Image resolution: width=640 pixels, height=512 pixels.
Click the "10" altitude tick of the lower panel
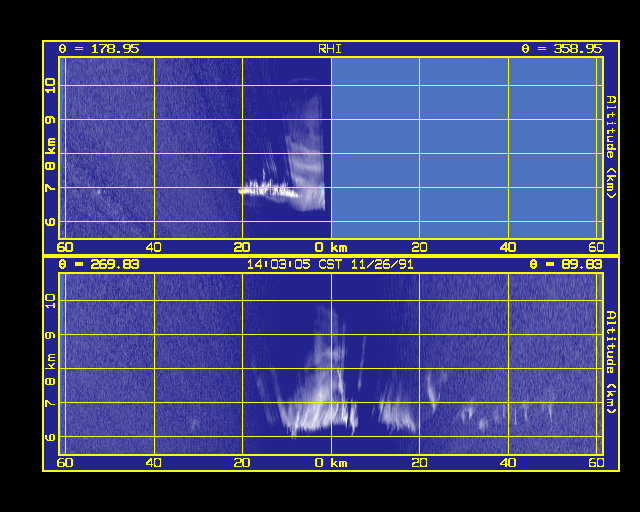point(50,301)
